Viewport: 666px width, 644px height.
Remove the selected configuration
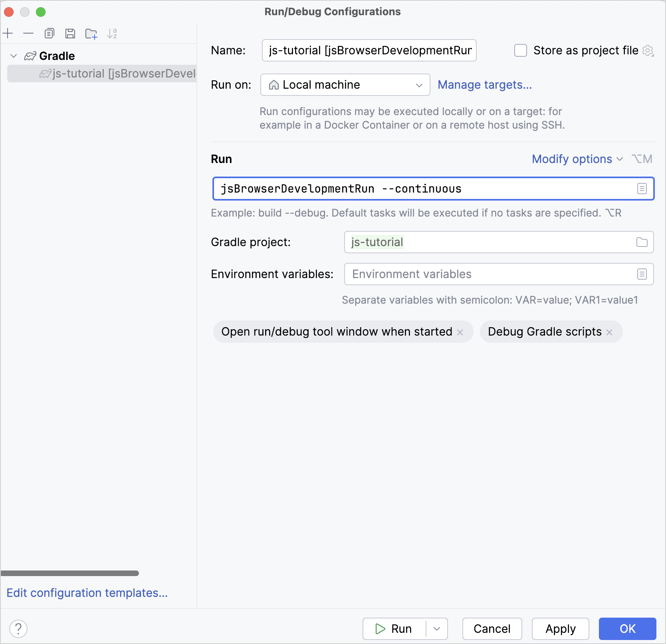(x=28, y=34)
